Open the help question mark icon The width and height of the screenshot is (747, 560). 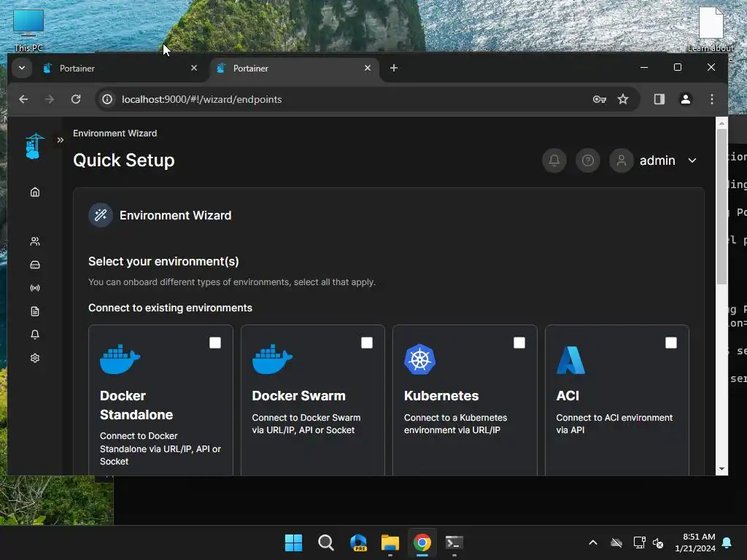[x=588, y=160]
